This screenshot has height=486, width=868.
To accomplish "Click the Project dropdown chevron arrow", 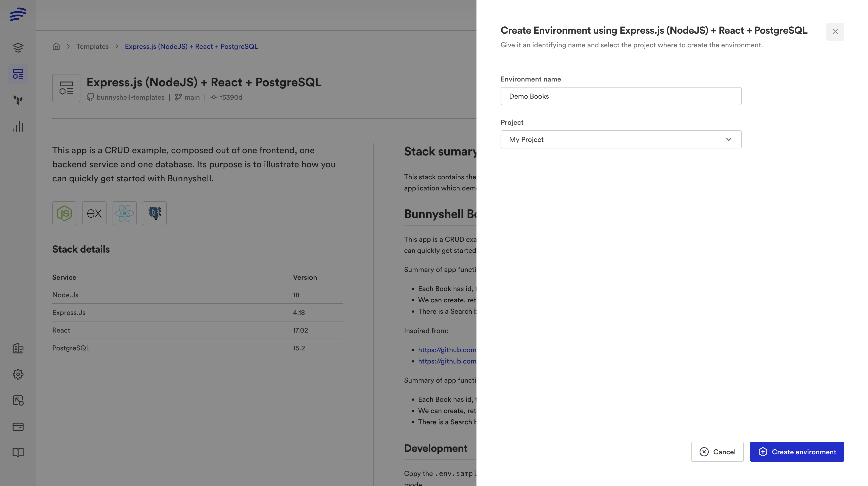I will pos(729,139).
